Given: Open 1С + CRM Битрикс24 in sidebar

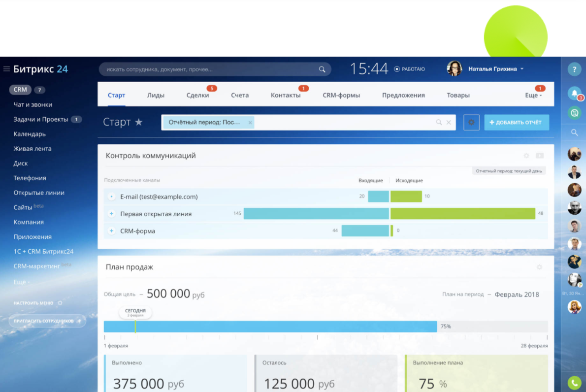Looking at the screenshot, I should 43,251.
